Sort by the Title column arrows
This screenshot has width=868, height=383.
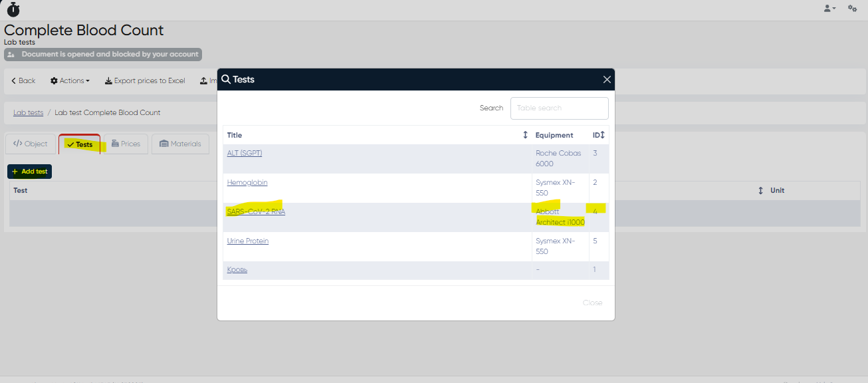pyautogui.click(x=525, y=135)
